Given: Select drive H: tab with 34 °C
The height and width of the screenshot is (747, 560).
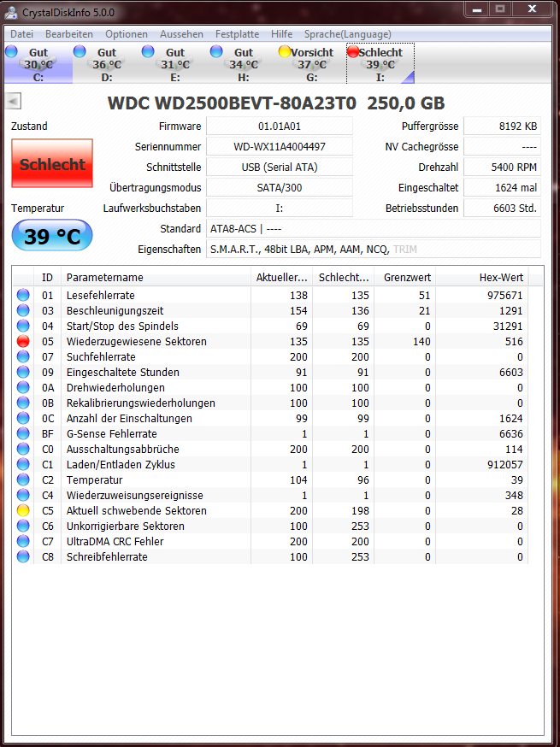Looking at the screenshot, I should click(x=244, y=64).
